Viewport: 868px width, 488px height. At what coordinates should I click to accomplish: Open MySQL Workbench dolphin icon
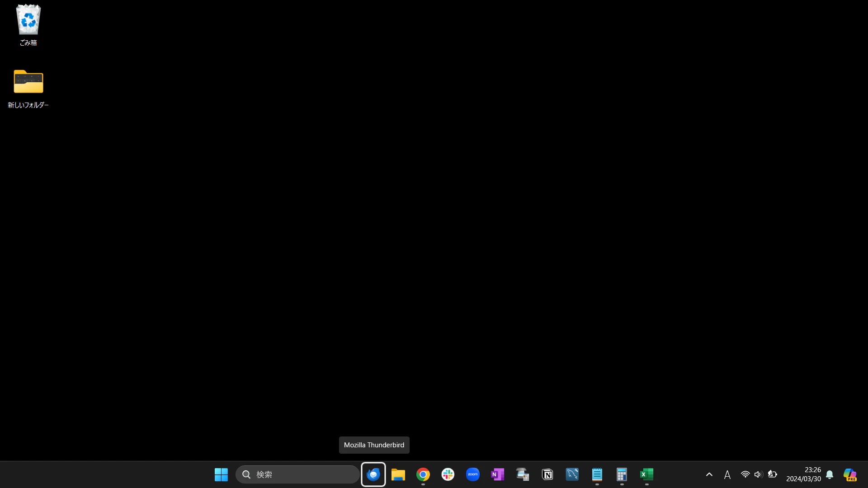click(572, 474)
